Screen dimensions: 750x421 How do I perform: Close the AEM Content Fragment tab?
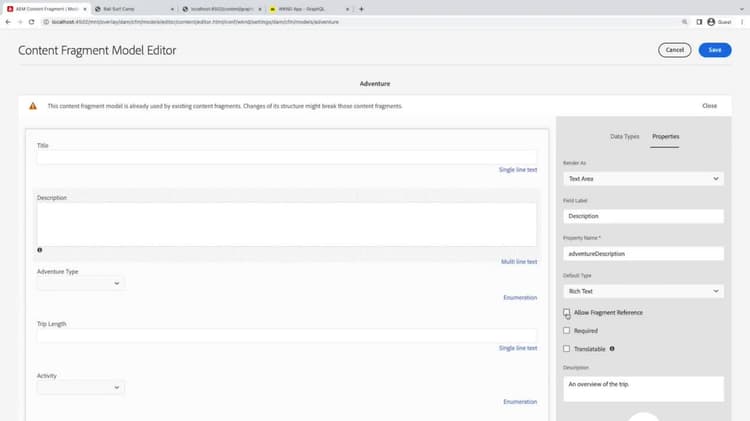(85, 9)
